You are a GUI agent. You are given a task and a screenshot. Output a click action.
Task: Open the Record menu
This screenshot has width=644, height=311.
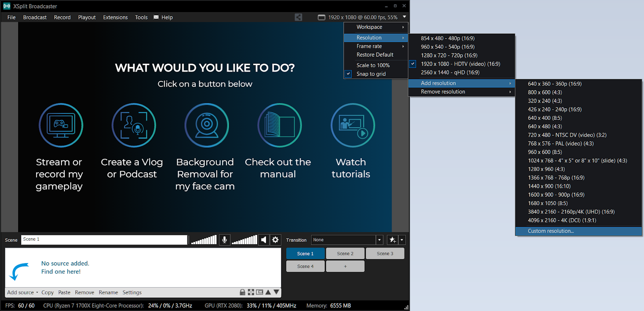pos(62,17)
